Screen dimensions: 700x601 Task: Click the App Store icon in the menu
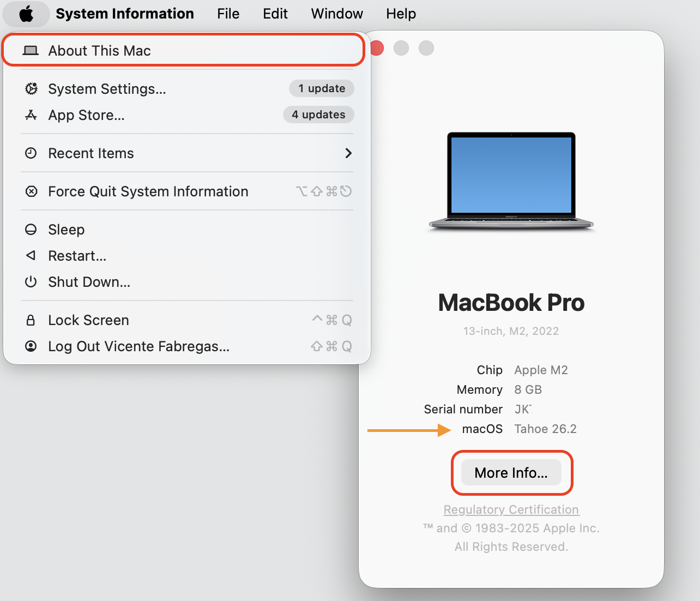(x=31, y=115)
